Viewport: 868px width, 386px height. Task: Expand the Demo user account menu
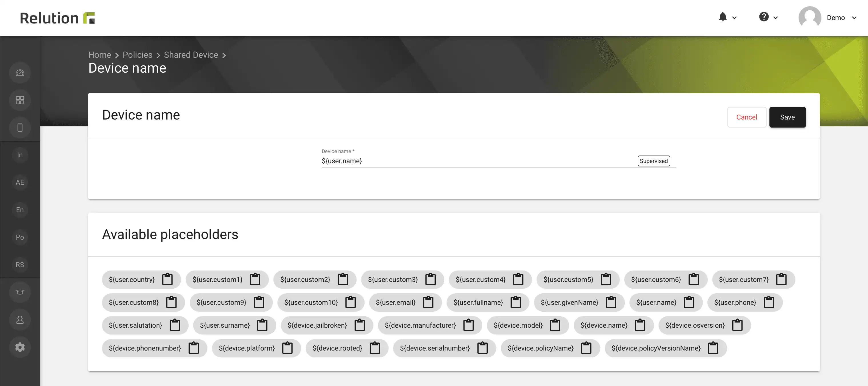pos(841,18)
